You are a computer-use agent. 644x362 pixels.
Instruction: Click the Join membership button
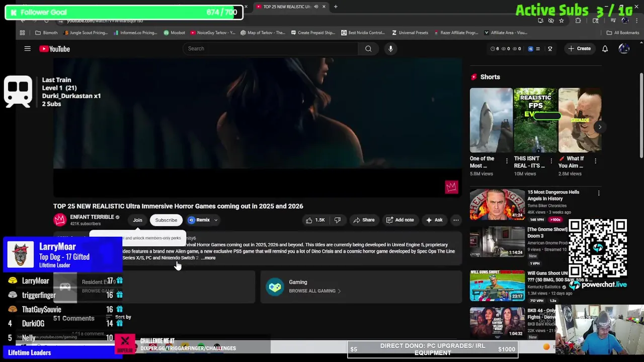137,220
